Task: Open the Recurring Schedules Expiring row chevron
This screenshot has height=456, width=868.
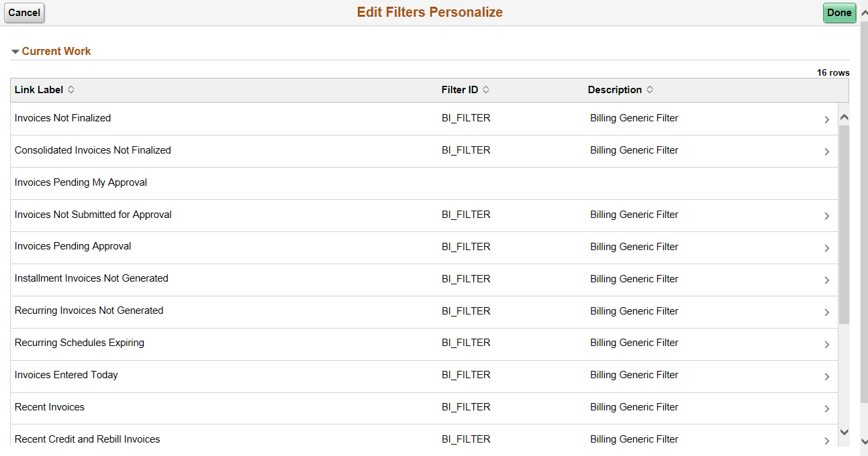Action: 827,344
